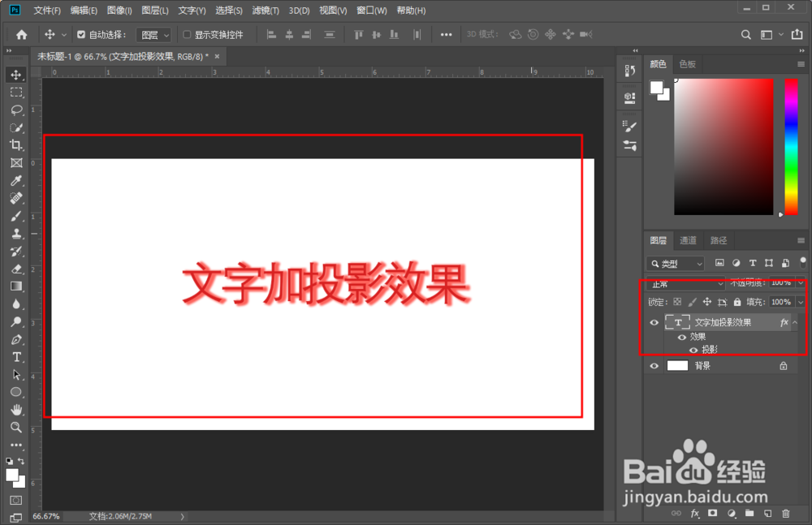Select the Lasso tool

click(16, 110)
